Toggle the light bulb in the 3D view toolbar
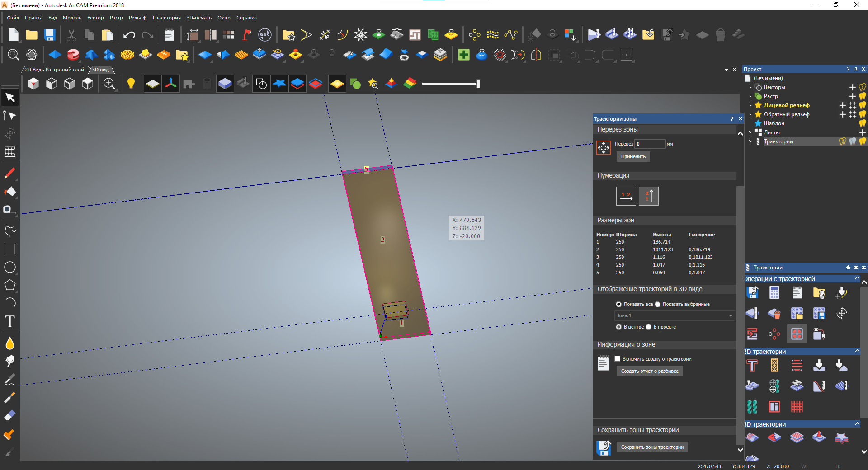The height and width of the screenshot is (470, 868). pos(131,84)
